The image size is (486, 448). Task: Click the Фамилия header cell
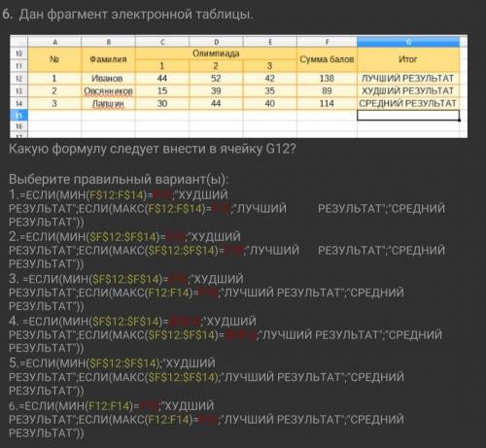click(x=109, y=59)
